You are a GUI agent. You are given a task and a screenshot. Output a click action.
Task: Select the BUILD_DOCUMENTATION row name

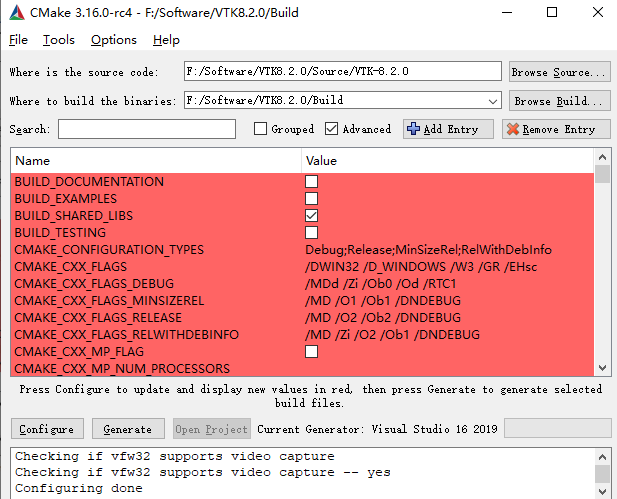coord(89,181)
